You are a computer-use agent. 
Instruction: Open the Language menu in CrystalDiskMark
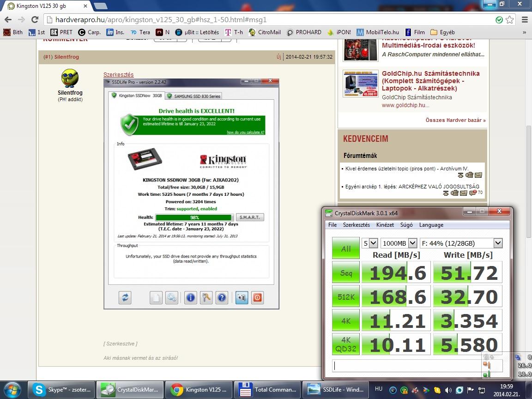tap(431, 225)
